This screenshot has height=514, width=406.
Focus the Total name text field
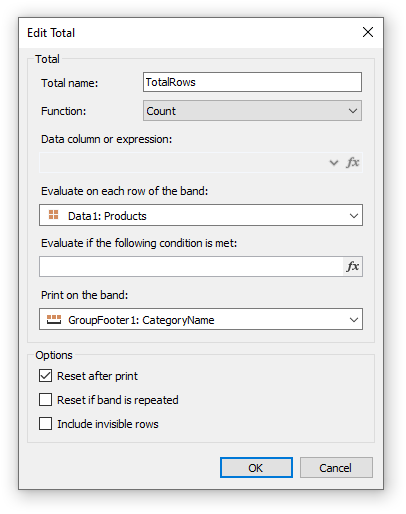click(252, 82)
